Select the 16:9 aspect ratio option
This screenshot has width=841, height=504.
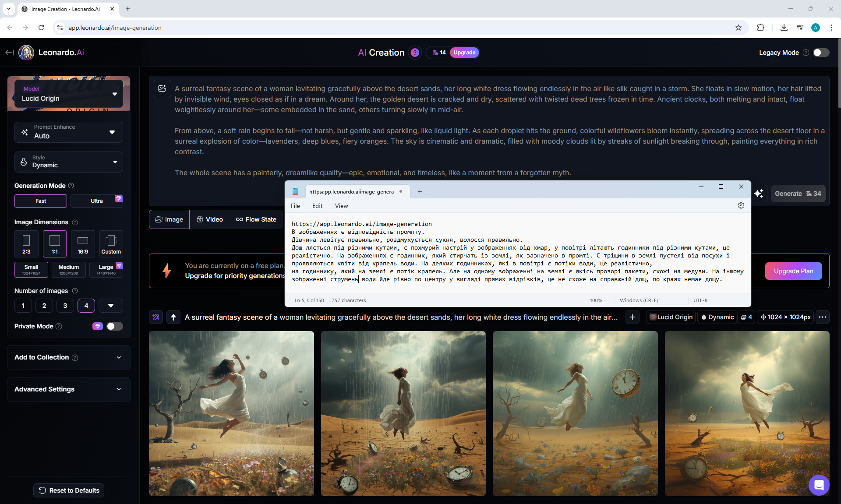point(83,244)
